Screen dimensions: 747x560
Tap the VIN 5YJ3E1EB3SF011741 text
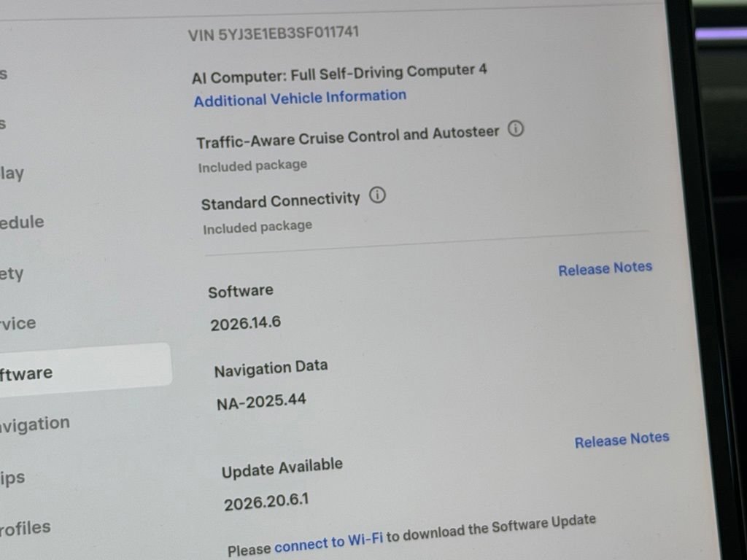pos(274,34)
